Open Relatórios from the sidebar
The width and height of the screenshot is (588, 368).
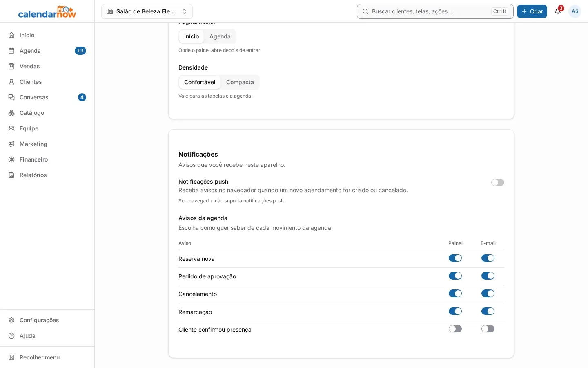point(47,175)
